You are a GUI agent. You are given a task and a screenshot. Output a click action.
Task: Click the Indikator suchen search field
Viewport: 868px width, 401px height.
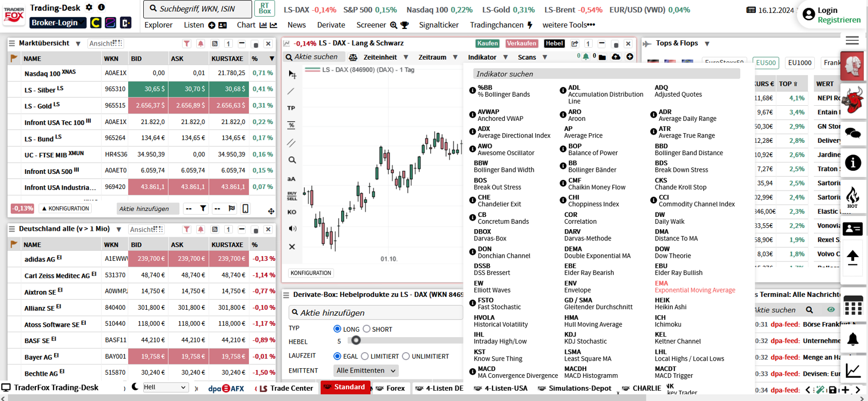pos(606,74)
